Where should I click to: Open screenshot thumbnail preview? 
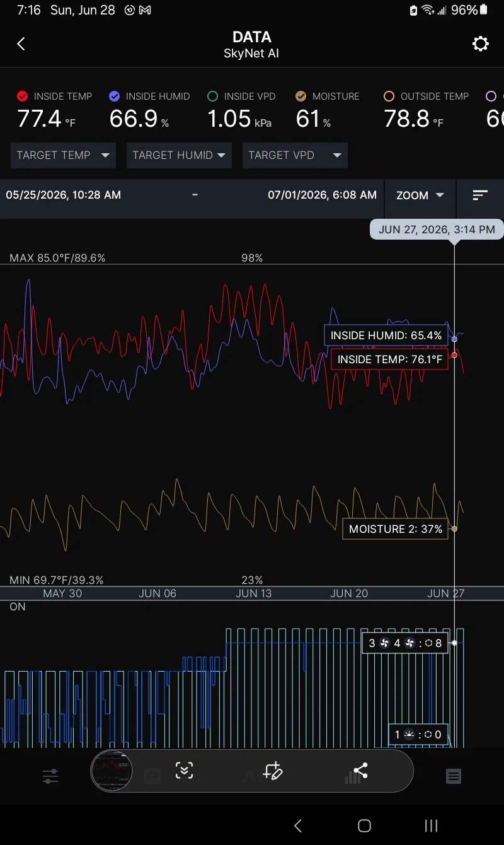(x=112, y=771)
